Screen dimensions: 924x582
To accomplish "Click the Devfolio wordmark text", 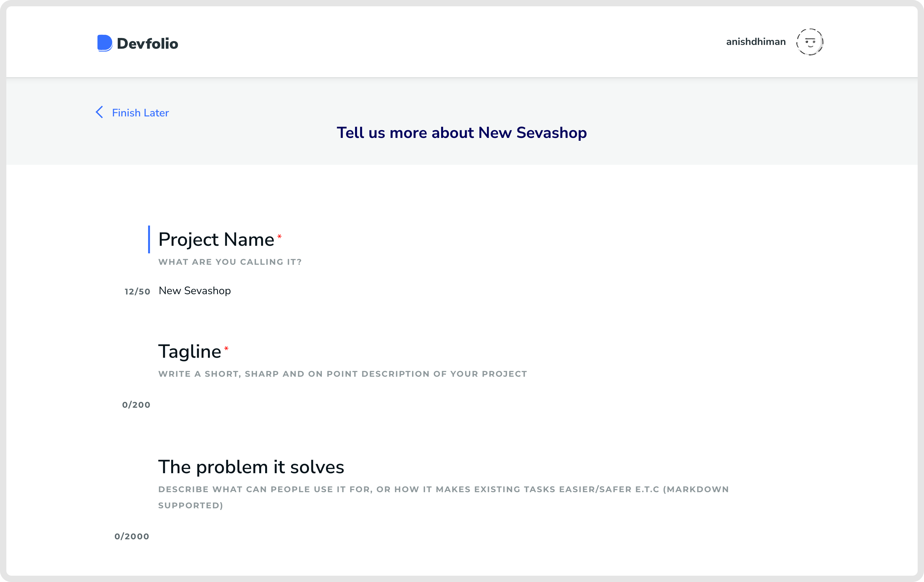I will point(147,44).
